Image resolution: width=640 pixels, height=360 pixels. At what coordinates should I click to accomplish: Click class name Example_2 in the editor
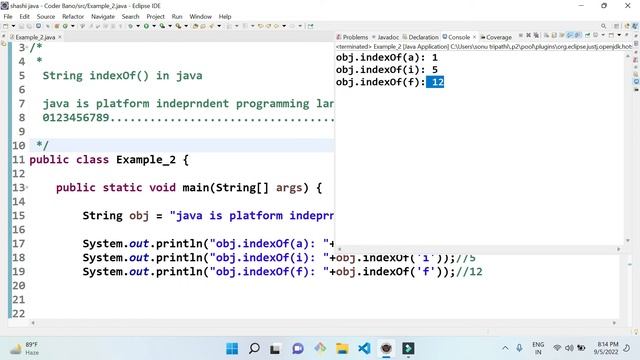pos(146,160)
